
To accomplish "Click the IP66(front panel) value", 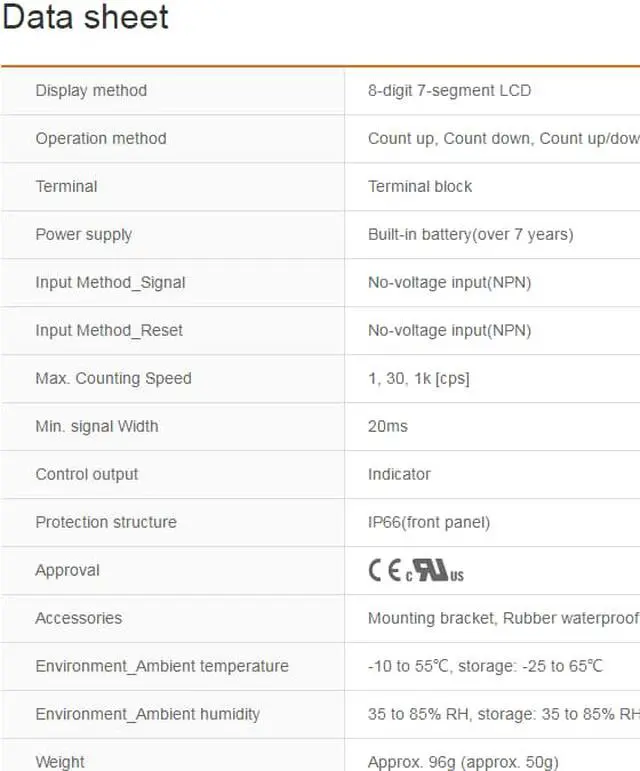I will (429, 522).
